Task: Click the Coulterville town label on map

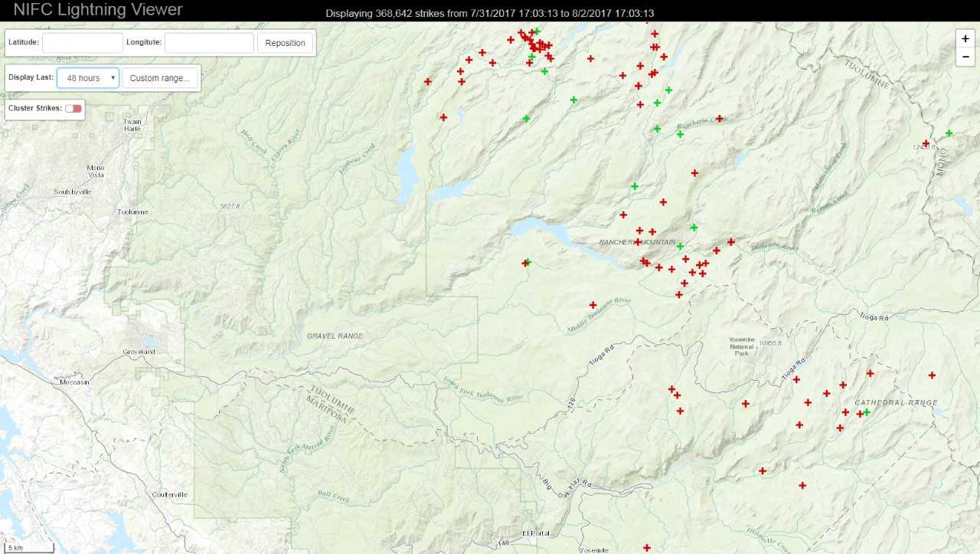Action: click(x=169, y=494)
